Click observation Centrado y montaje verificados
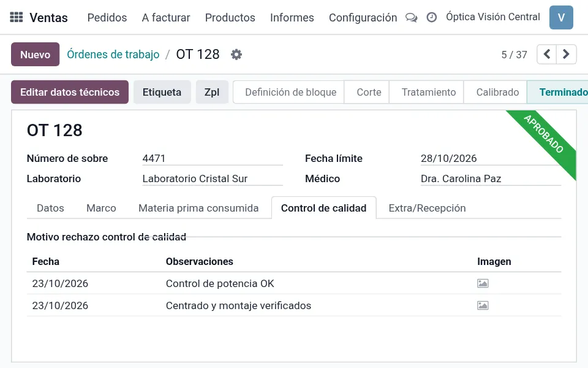 coord(238,305)
